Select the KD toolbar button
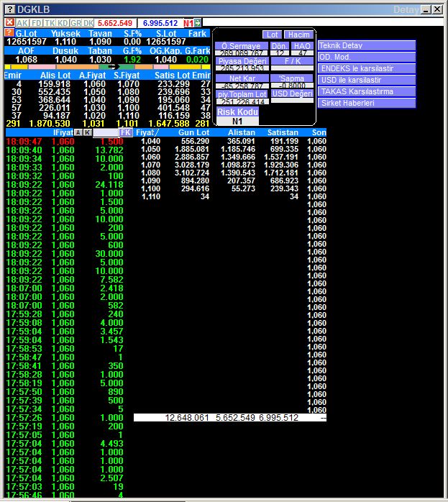This screenshot has height=502, width=448. [63, 23]
